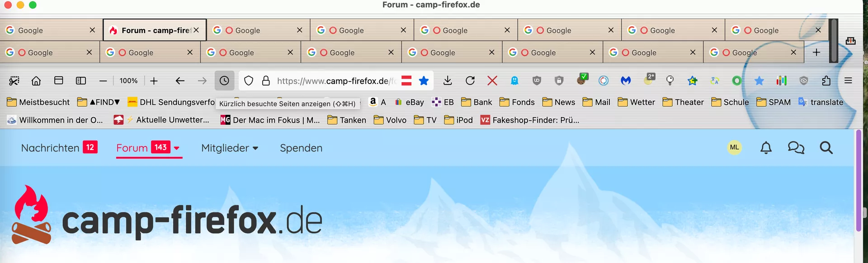Zoom in with the plus button

click(x=154, y=81)
